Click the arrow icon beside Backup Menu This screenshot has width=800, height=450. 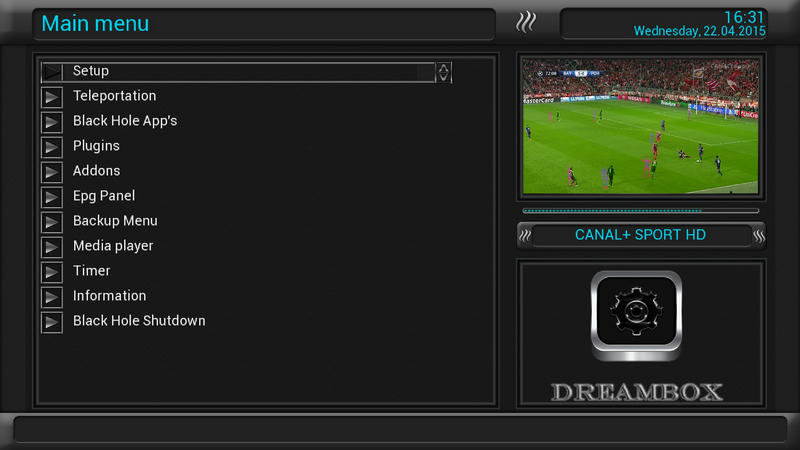(x=52, y=222)
